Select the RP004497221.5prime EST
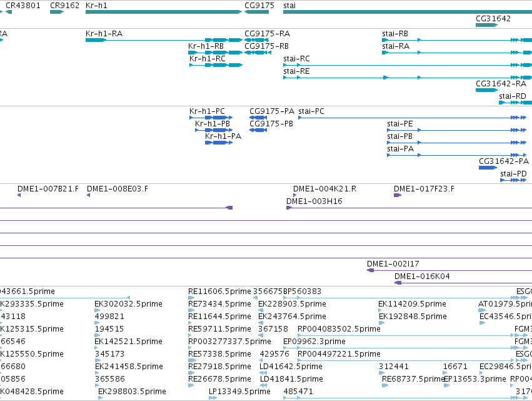Screen dimensions: 532x401 [x=413, y=360]
